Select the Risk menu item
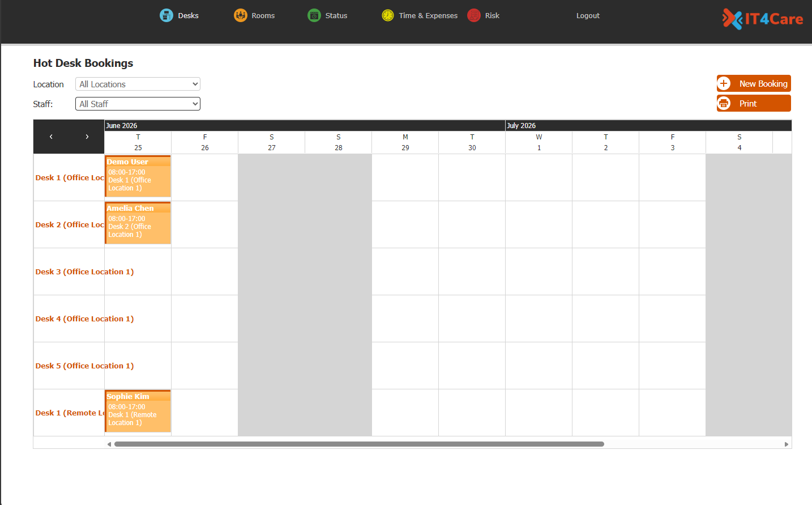 pos(492,15)
